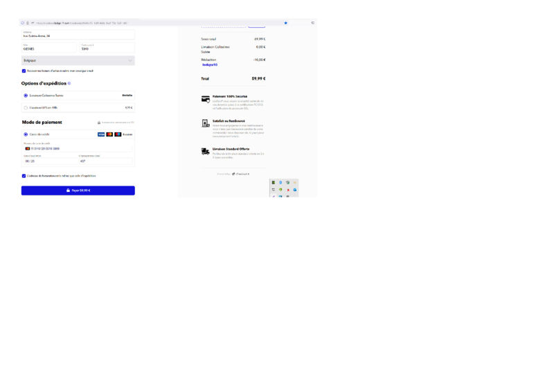554x392 pixels.
Task: Click the postal code field showing 5340
Action: click(x=107, y=47)
